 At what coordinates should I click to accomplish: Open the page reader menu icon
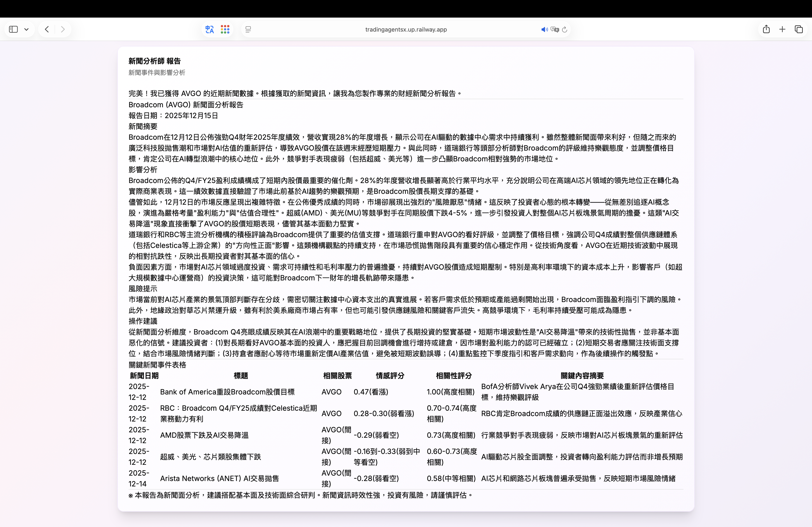tap(248, 30)
